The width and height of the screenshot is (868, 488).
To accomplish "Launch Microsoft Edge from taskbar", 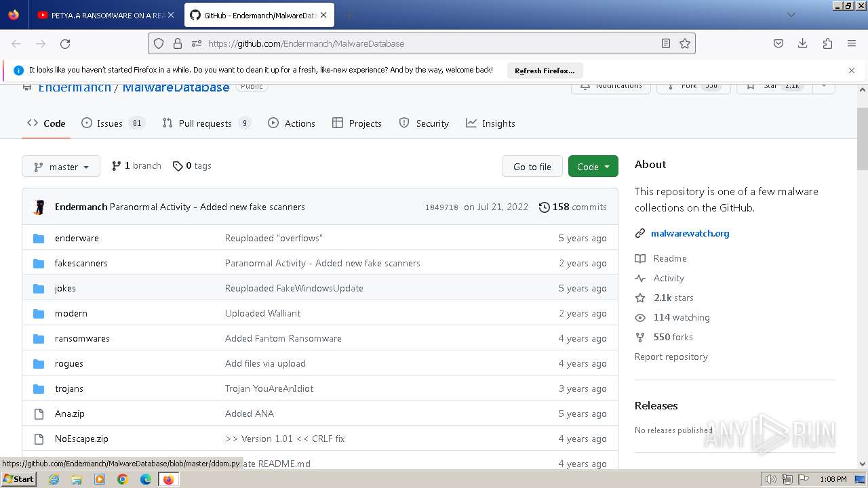I will point(146,479).
